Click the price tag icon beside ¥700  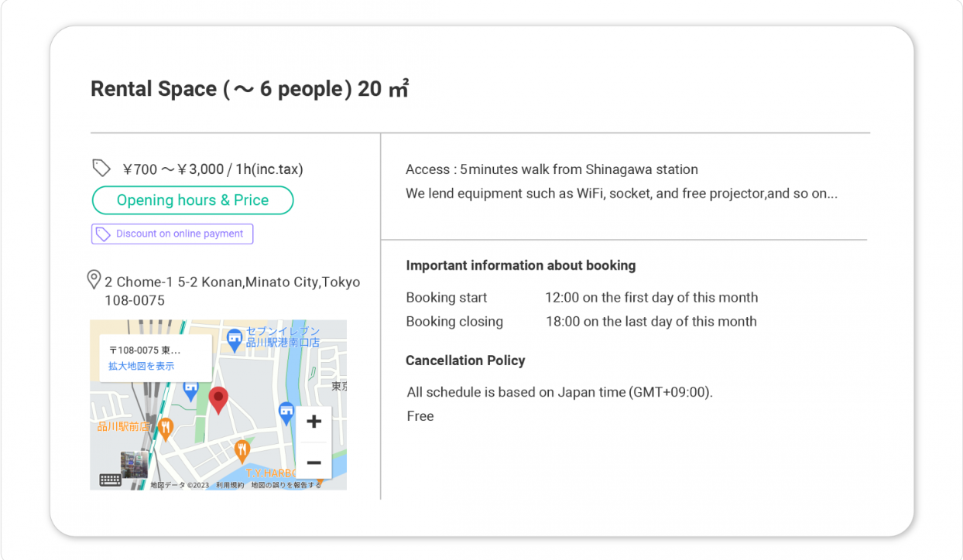(x=101, y=168)
